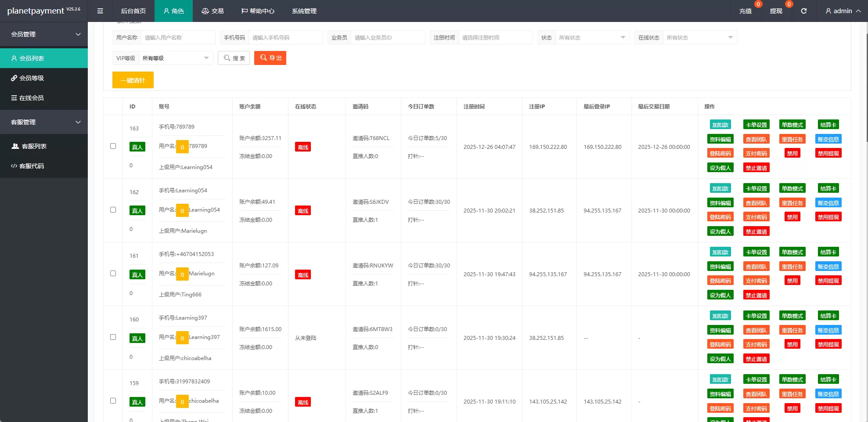Open the 在线状态 status dropdown

(700, 37)
